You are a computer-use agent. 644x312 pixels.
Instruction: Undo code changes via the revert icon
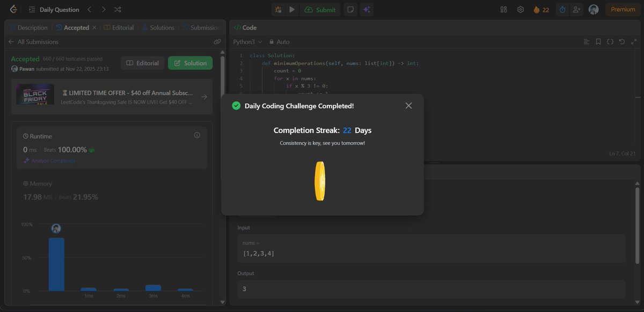[x=621, y=41]
